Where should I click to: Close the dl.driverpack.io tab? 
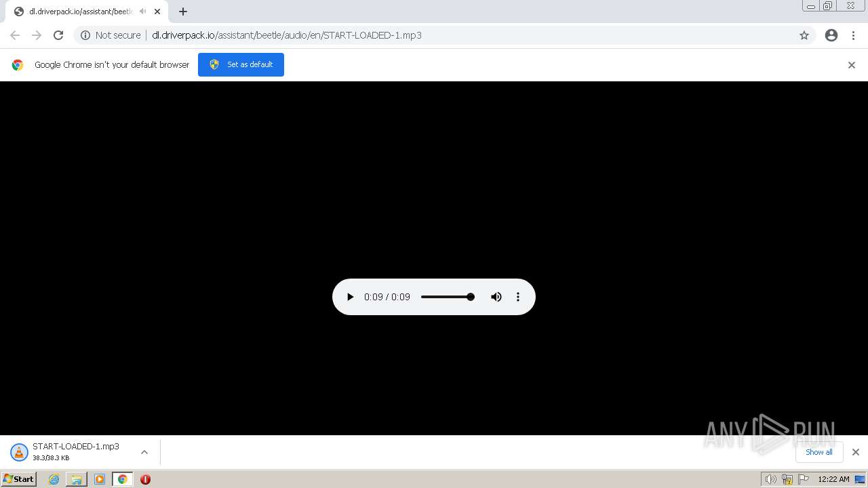pos(157,12)
